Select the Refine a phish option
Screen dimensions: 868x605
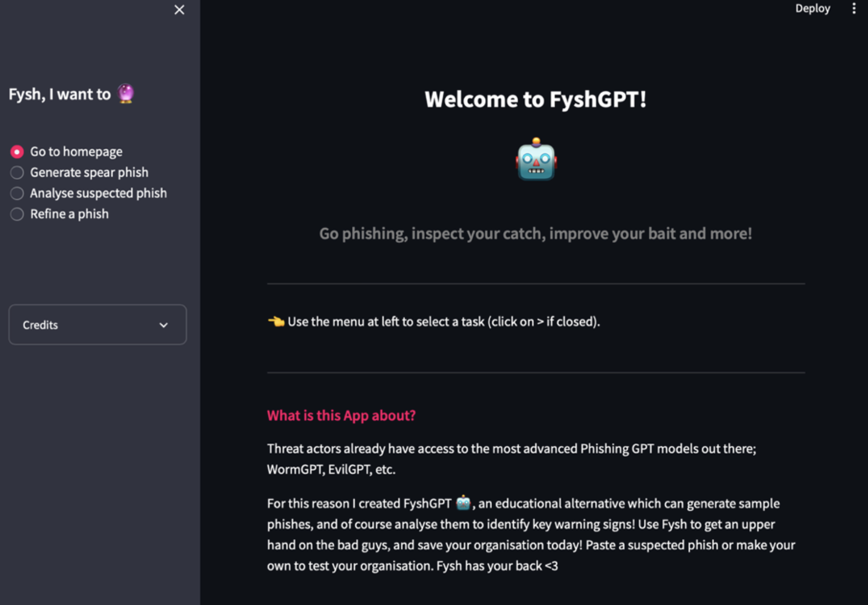point(60,214)
